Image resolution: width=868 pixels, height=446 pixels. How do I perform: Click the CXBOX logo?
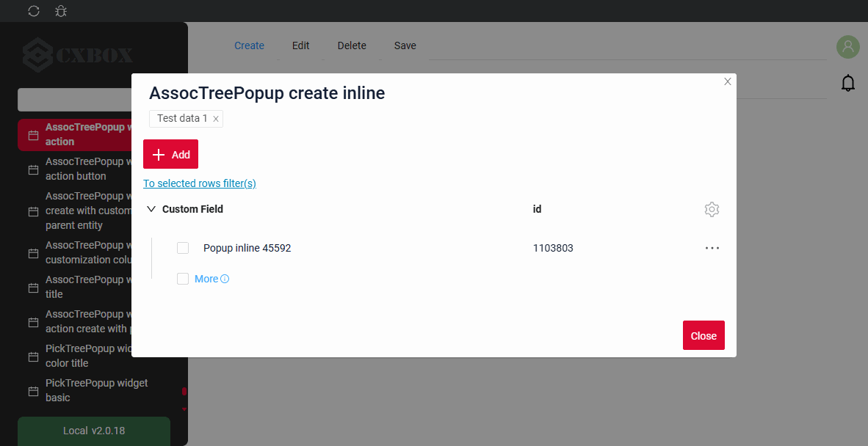tap(78, 55)
